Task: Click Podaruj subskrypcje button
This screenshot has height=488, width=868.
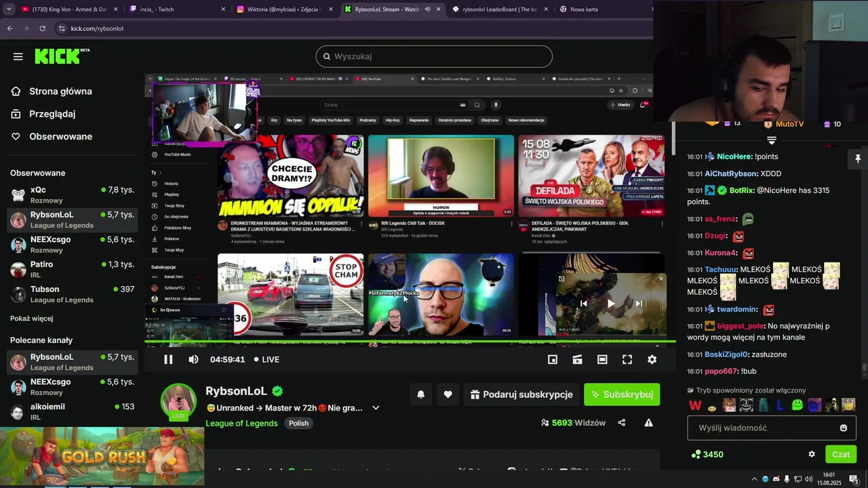Action: (521, 394)
